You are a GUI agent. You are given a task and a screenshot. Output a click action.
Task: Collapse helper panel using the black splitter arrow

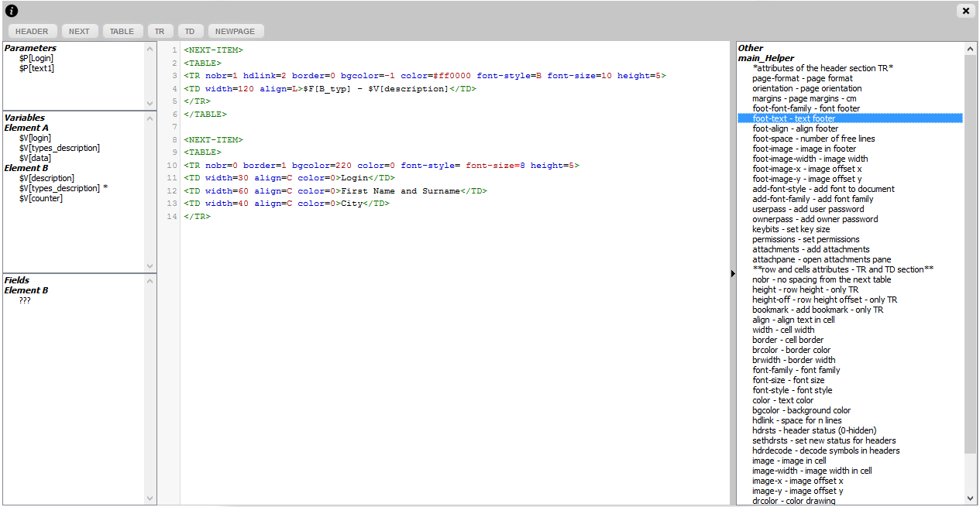pos(733,273)
